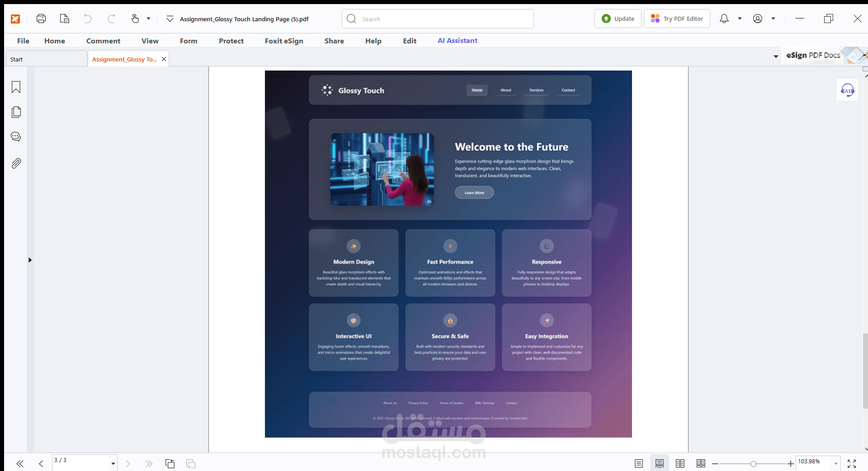
Task: Click the vertical scrollbar thumb
Action: tap(865, 371)
